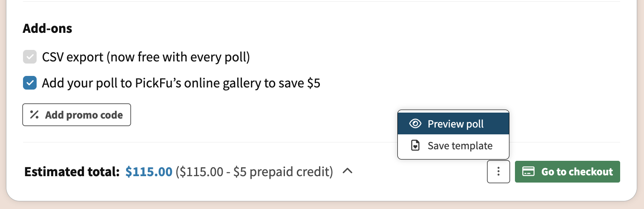Click the 'Add your poll to PickFu's online gallery' label
644x209 pixels.
pyautogui.click(x=181, y=83)
